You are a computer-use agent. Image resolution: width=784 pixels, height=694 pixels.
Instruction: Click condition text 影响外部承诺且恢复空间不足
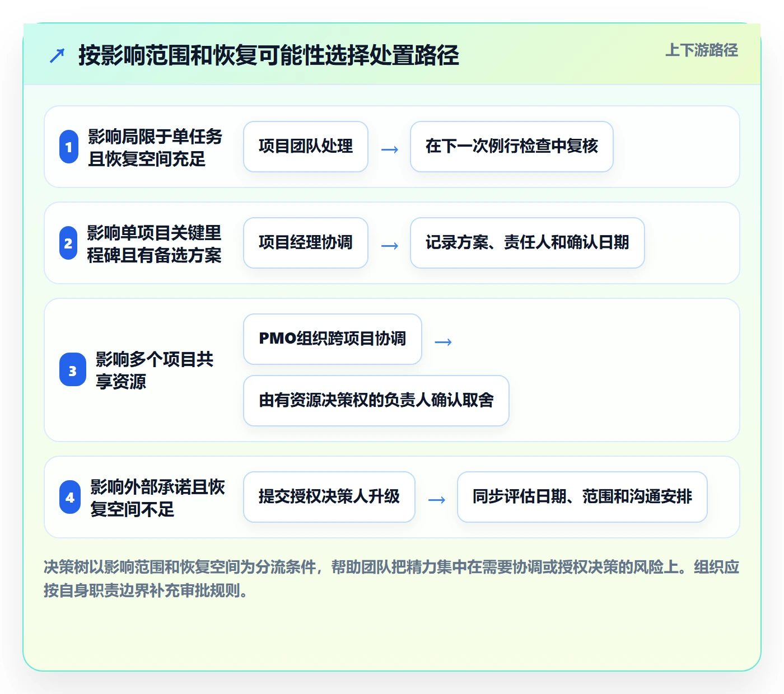(x=158, y=498)
